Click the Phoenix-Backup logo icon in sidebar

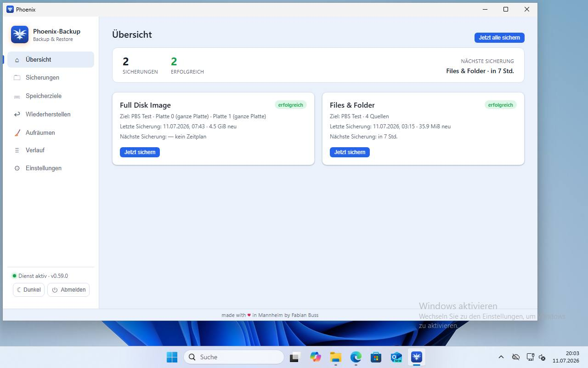pos(20,34)
